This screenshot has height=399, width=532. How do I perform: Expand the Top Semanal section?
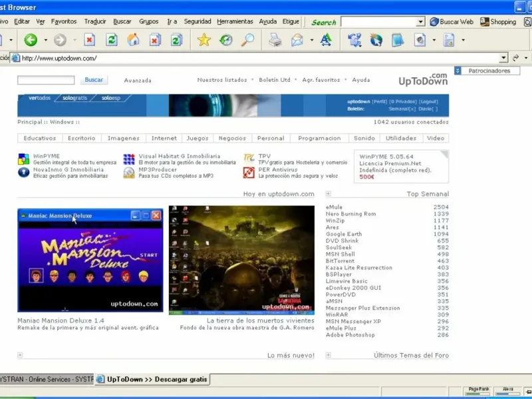point(329,194)
